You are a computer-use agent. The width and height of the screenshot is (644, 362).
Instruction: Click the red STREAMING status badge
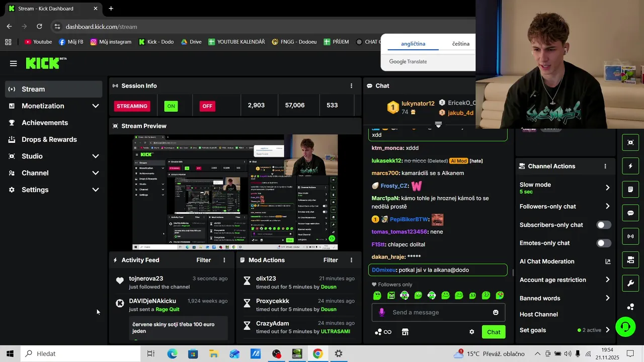pyautogui.click(x=132, y=106)
